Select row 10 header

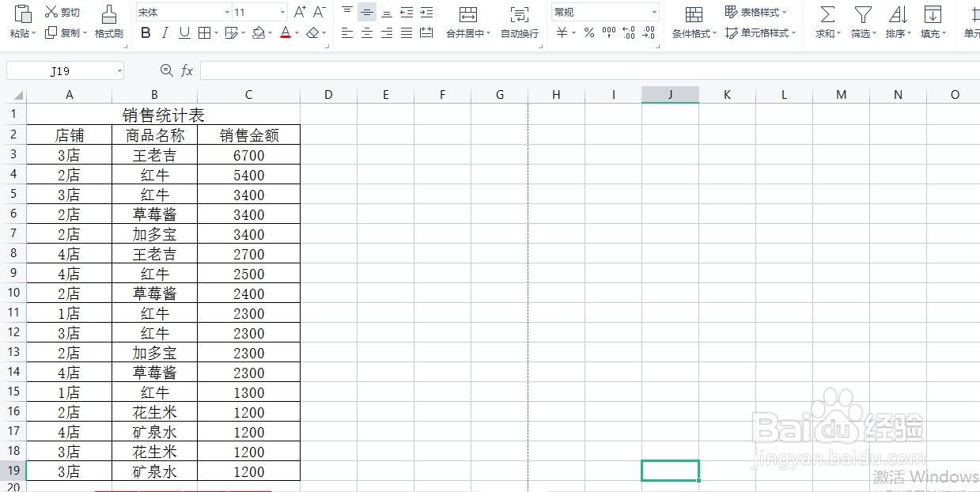[x=13, y=293]
